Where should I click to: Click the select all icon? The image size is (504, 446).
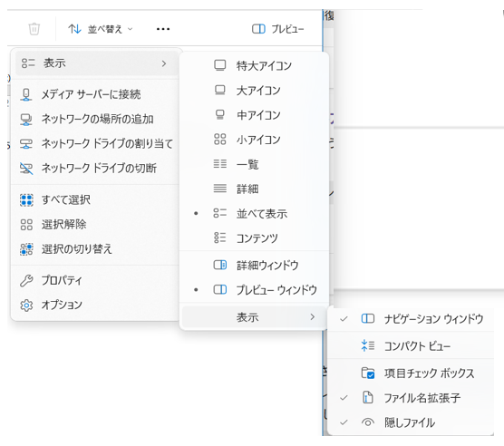click(26, 199)
